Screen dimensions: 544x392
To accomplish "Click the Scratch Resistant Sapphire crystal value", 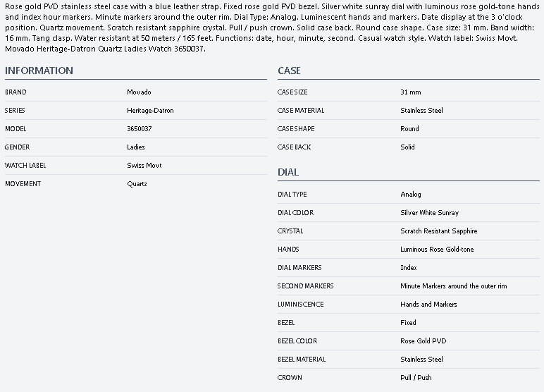I will pyautogui.click(x=438, y=231).
